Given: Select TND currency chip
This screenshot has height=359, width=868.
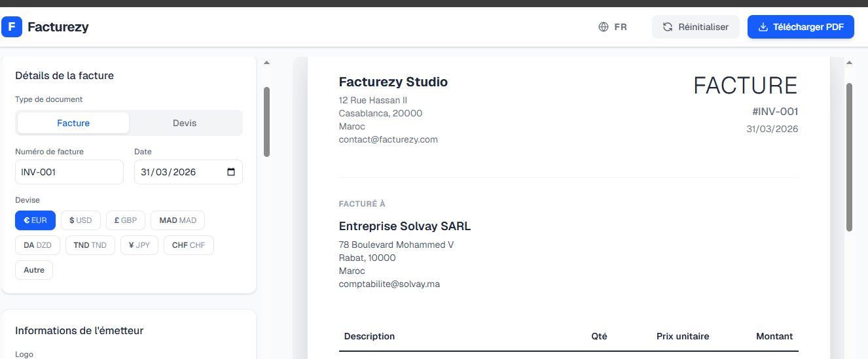Looking at the screenshot, I should click(x=90, y=245).
